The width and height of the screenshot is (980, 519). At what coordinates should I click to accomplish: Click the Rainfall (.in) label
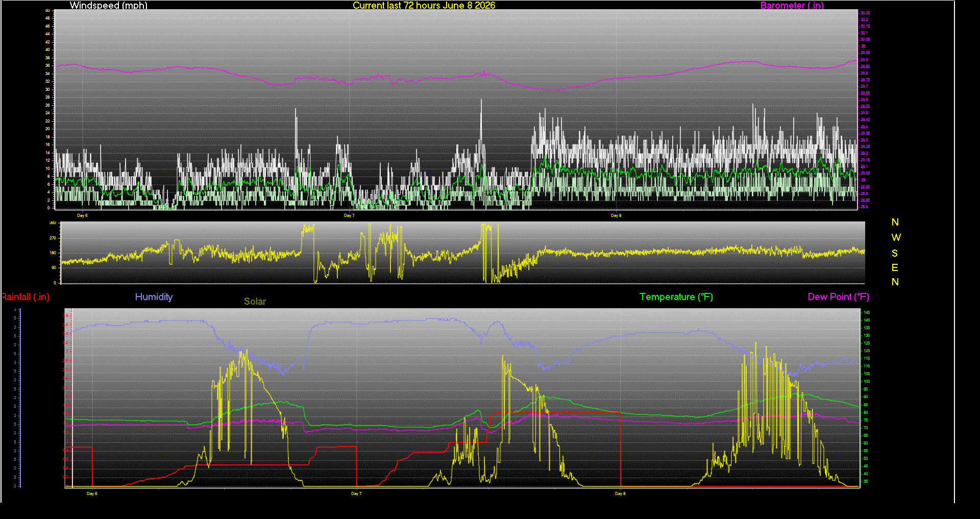(25, 296)
